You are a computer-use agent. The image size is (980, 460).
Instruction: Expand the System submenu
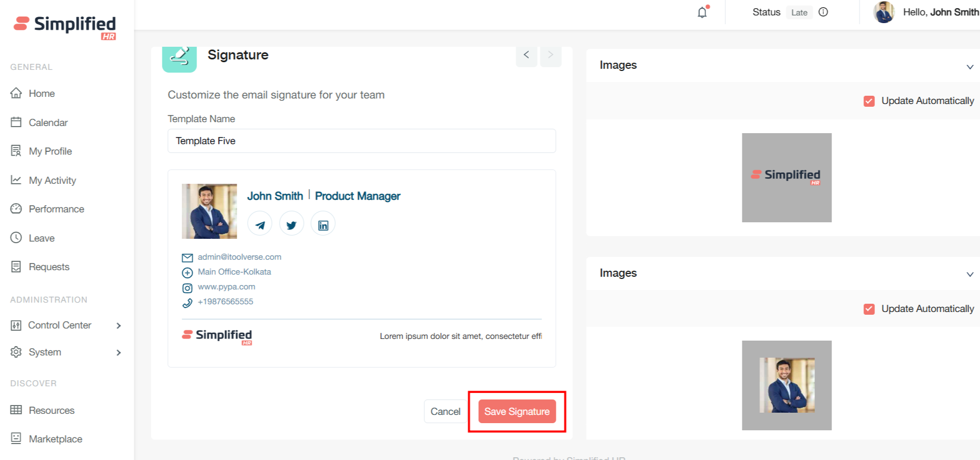118,353
